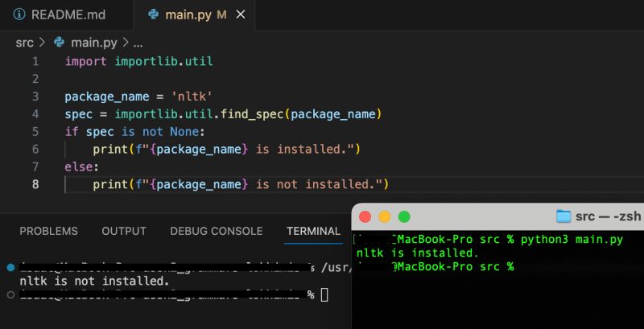Image resolution: width=644 pixels, height=329 pixels.
Task: Click the Python icon on main.py tab
Action: click(x=153, y=14)
